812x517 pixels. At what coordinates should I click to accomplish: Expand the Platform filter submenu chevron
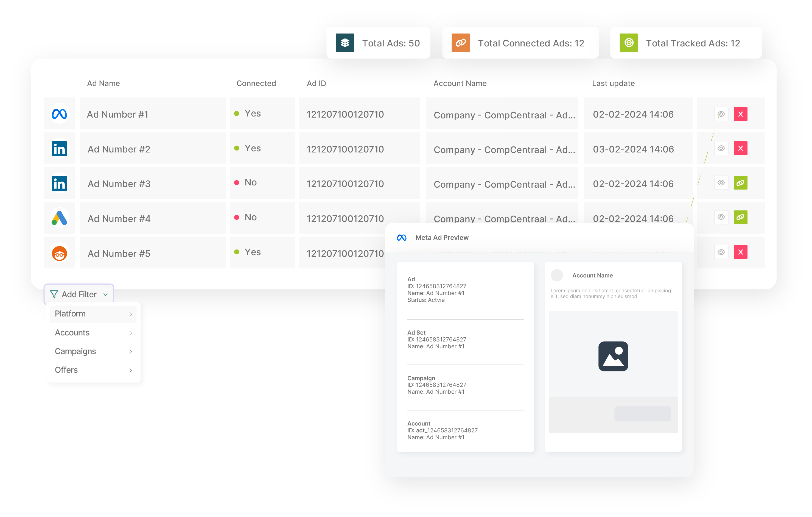pyautogui.click(x=130, y=314)
